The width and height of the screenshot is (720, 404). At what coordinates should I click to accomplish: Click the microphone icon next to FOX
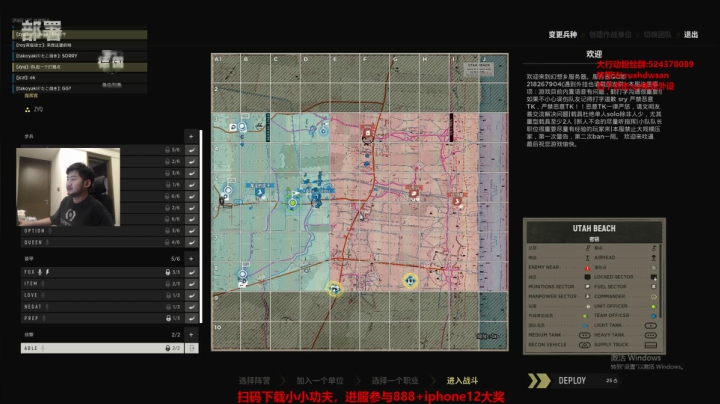(40, 272)
